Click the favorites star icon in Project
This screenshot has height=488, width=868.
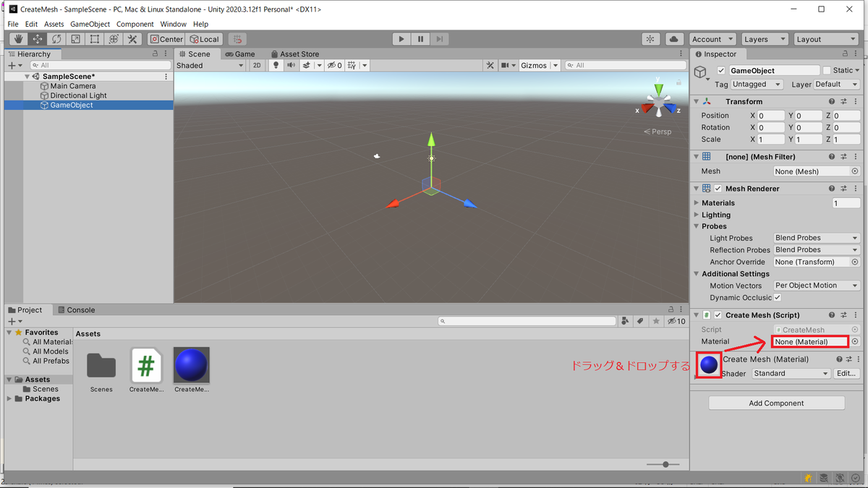(656, 321)
